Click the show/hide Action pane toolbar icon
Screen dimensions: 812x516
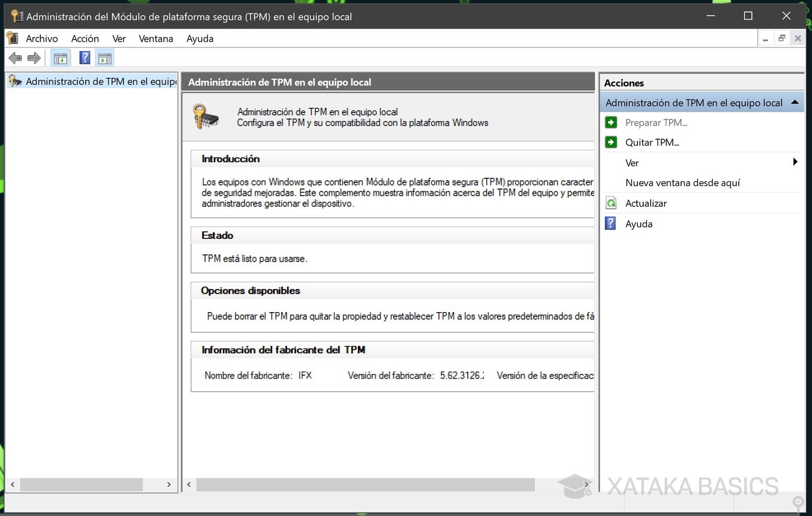tap(105, 57)
